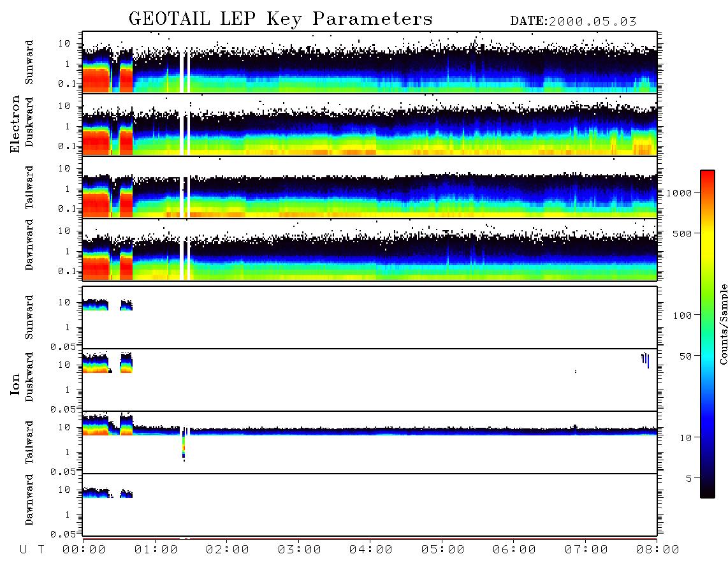Image resolution: width=728 pixels, height=561 pixels.
Task: Click the Electron Duskward spectrogram panel
Action: pyautogui.click(x=370, y=124)
